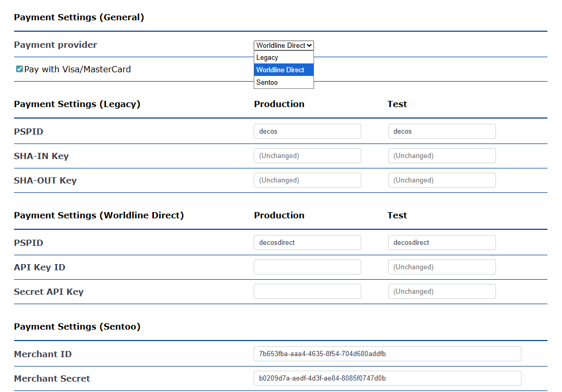Click the SHA-OUT Key label
The image size is (562, 392).
45,180
